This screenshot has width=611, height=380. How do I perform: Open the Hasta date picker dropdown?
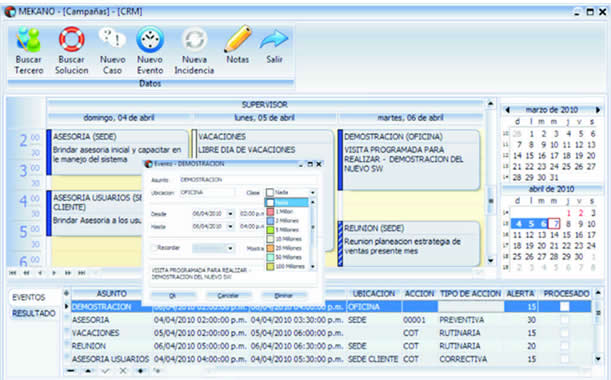click(230, 226)
